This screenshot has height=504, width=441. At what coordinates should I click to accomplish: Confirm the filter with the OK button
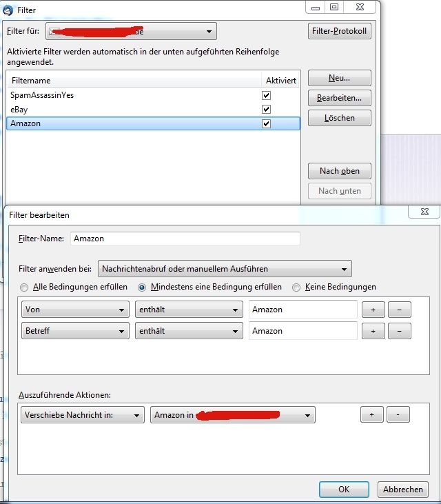coord(344,489)
